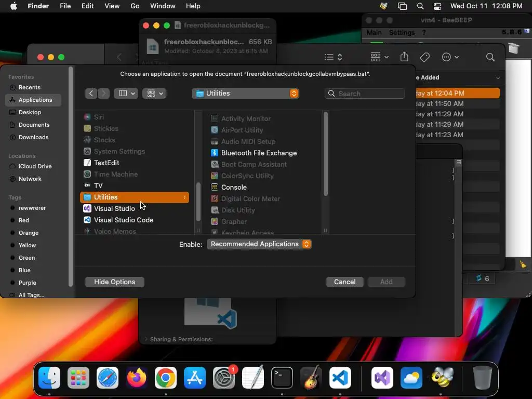Viewport: 532px width, 399px height.
Task: Open the Apple menu
Action: pos(14,6)
